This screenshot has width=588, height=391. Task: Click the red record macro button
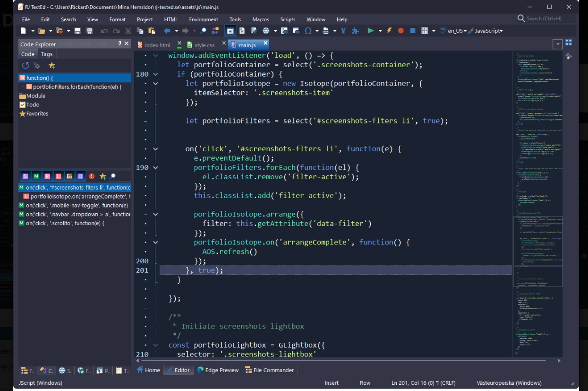tap(401, 31)
